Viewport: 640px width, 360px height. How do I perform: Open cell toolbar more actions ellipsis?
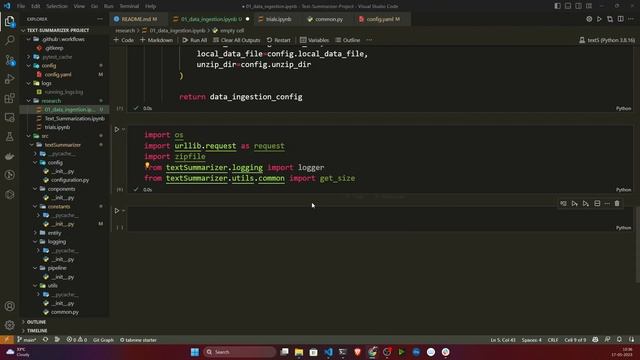click(607, 203)
